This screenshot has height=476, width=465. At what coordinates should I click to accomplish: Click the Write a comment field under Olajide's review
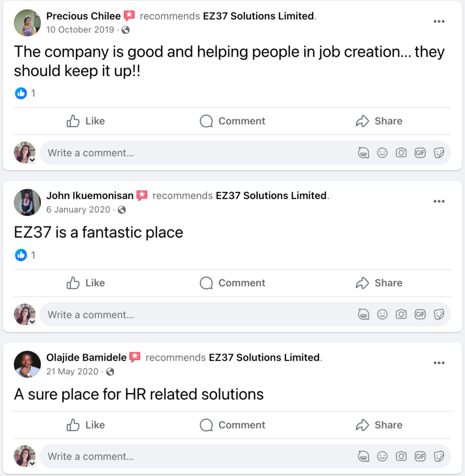coord(139,456)
